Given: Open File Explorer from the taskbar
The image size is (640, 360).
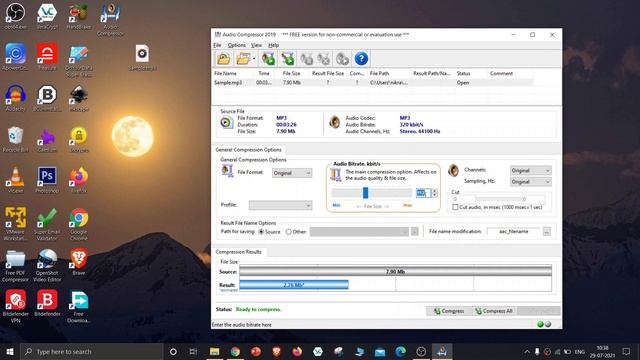Looking at the screenshot, I should pos(214,351).
